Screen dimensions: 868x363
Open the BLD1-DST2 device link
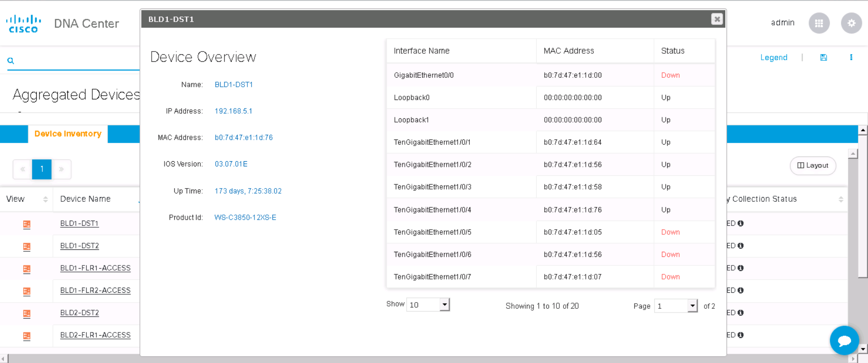79,246
